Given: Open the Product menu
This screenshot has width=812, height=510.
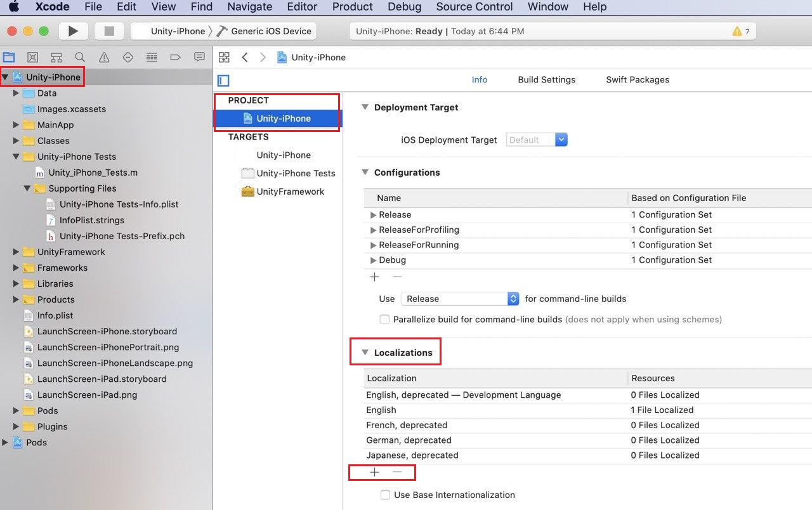Looking at the screenshot, I should pos(353,7).
